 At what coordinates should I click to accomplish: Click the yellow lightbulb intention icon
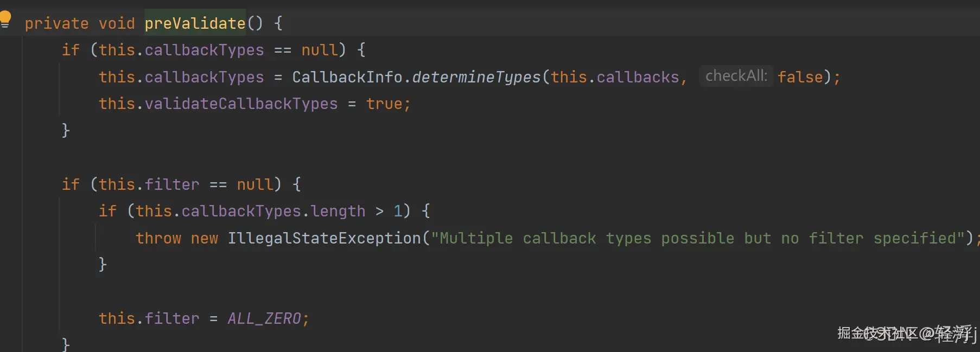click(x=5, y=20)
